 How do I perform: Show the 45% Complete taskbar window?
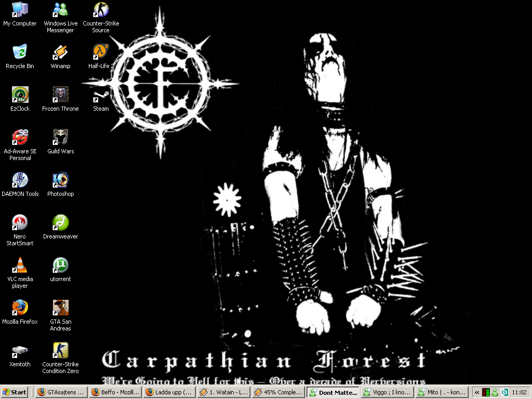pos(278,392)
